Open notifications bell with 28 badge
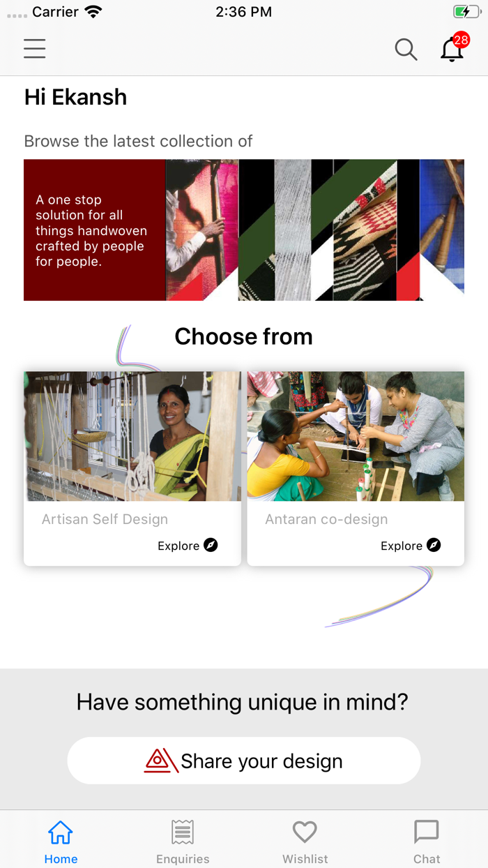 point(454,47)
